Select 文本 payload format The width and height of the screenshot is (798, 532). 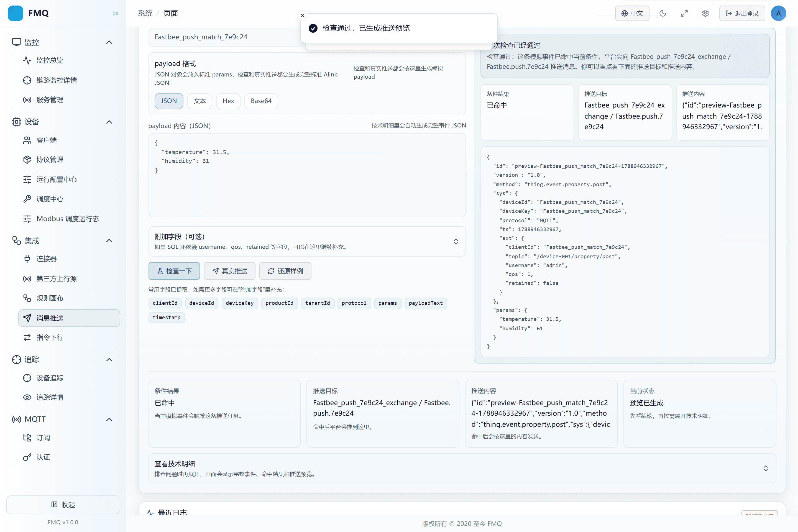coord(200,101)
